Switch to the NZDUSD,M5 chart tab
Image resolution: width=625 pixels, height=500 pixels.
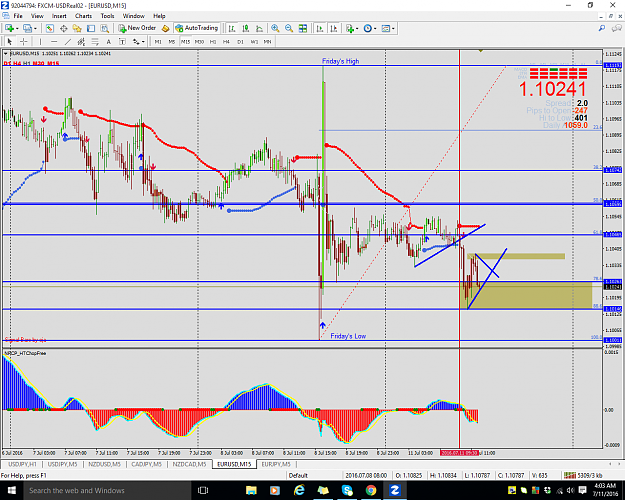pos(104,464)
